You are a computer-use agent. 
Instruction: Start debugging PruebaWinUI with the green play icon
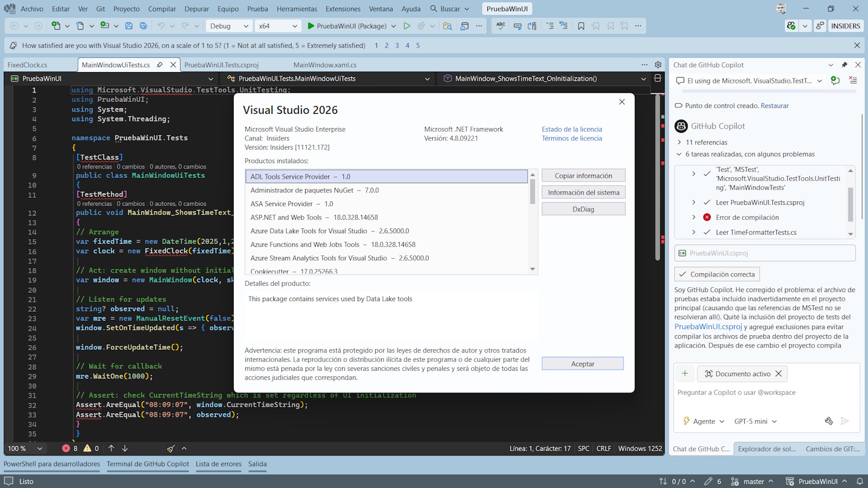[x=310, y=25]
